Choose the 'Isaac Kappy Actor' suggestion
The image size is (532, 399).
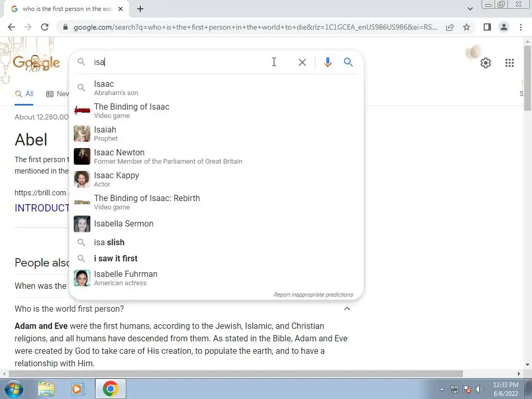pos(216,179)
